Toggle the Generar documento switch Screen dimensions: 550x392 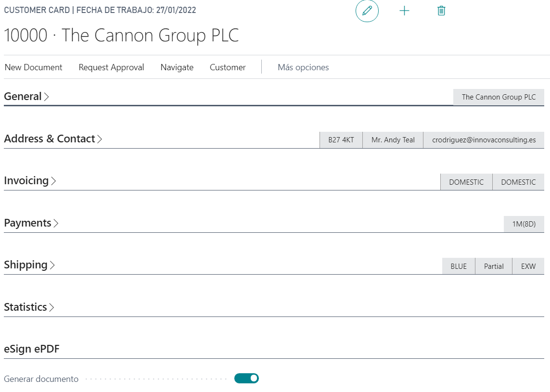point(246,379)
